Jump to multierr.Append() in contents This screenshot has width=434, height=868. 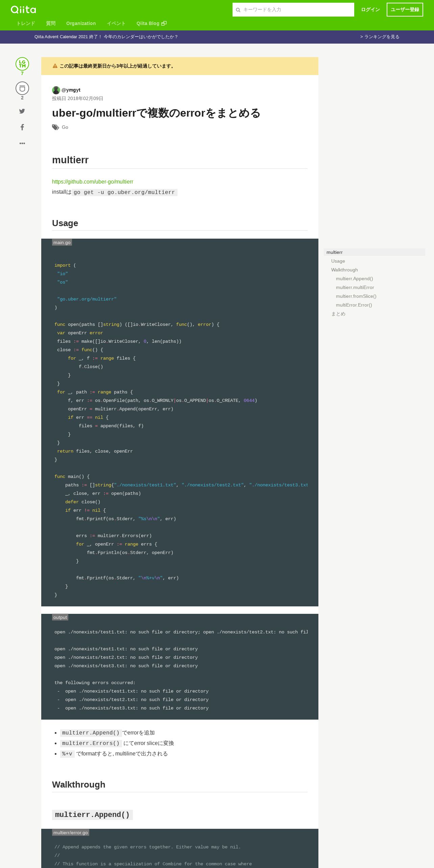(x=355, y=279)
